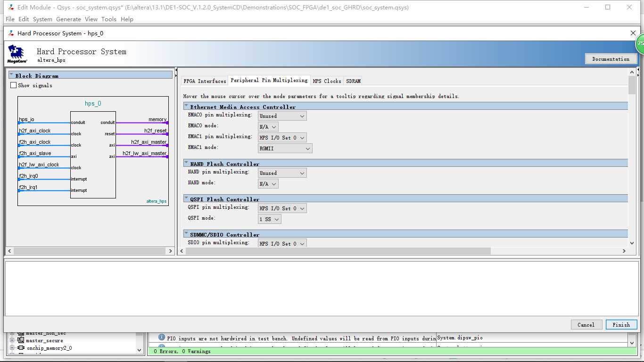Open the SDRAM tab

pos(353,81)
